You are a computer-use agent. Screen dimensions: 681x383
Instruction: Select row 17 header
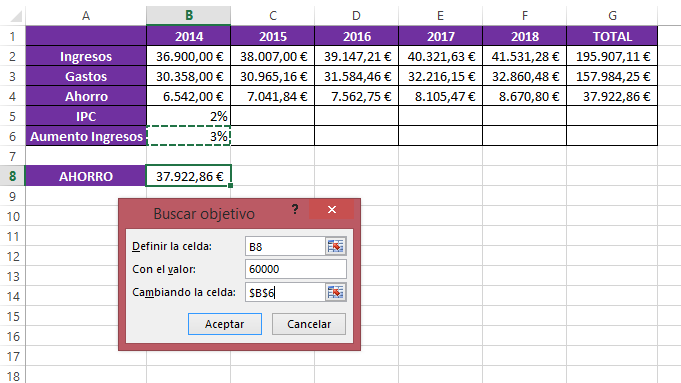(13, 357)
